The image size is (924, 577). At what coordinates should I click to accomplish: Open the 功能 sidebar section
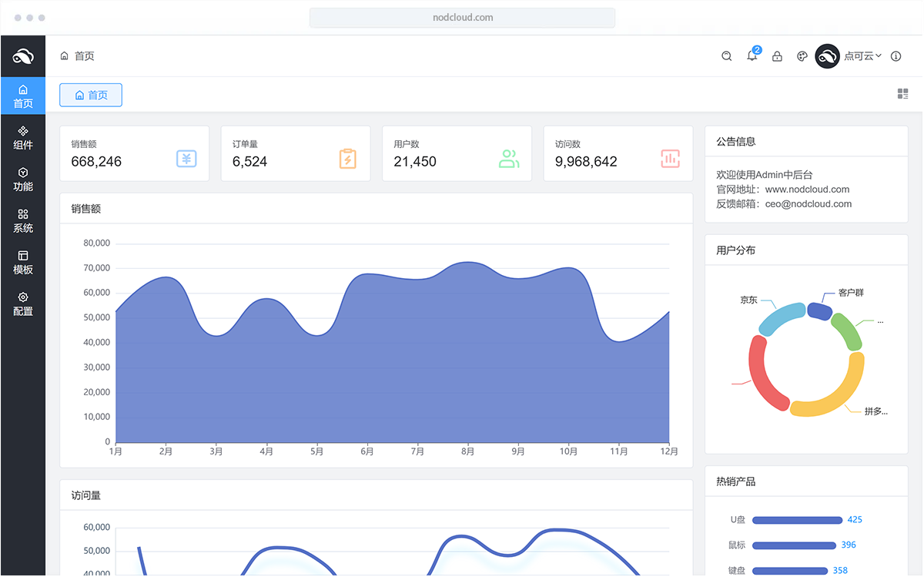click(23, 179)
